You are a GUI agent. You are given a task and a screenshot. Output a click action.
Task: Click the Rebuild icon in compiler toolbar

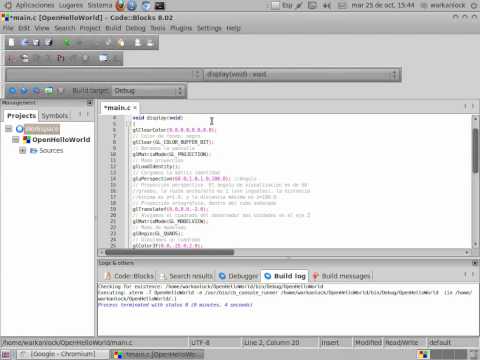click(x=49, y=91)
